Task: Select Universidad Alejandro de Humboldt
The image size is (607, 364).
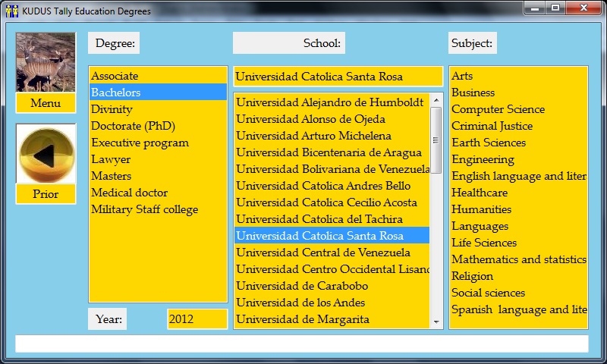Action: [x=330, y=102]
